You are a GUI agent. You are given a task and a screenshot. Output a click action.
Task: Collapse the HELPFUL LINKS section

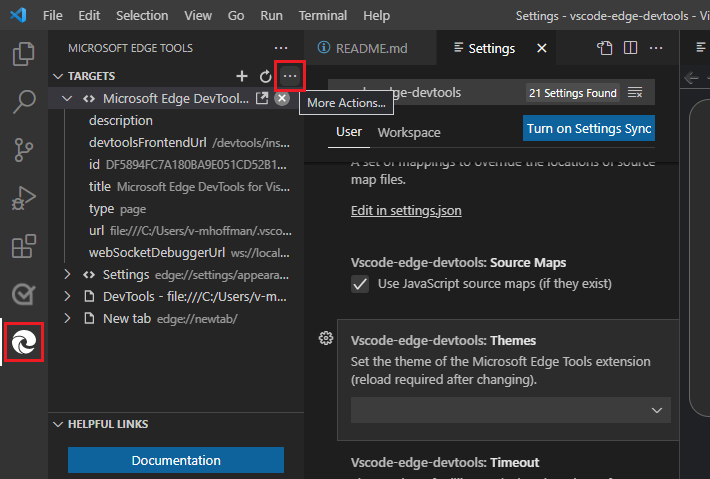click(x=58, y=424)
